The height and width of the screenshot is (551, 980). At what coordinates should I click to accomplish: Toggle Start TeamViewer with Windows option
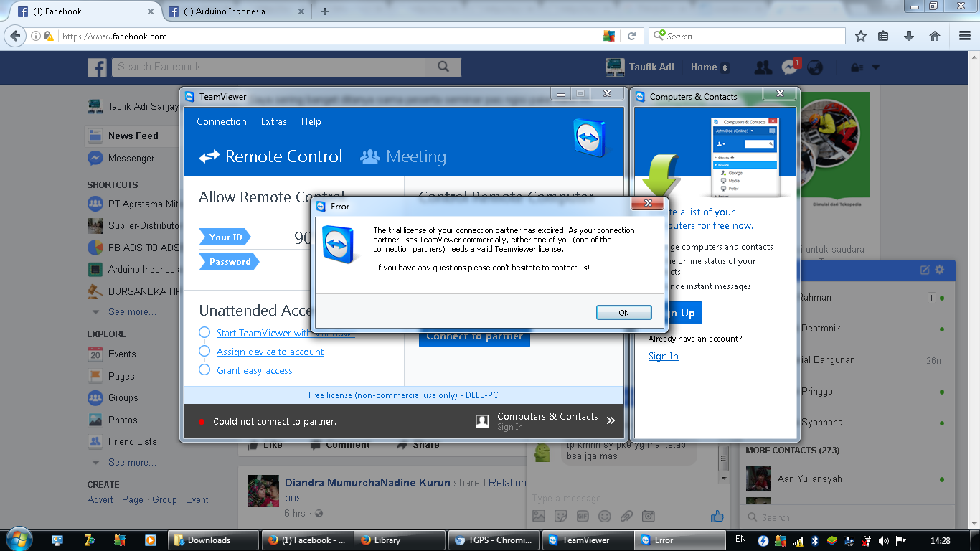(x=204, y=332)
